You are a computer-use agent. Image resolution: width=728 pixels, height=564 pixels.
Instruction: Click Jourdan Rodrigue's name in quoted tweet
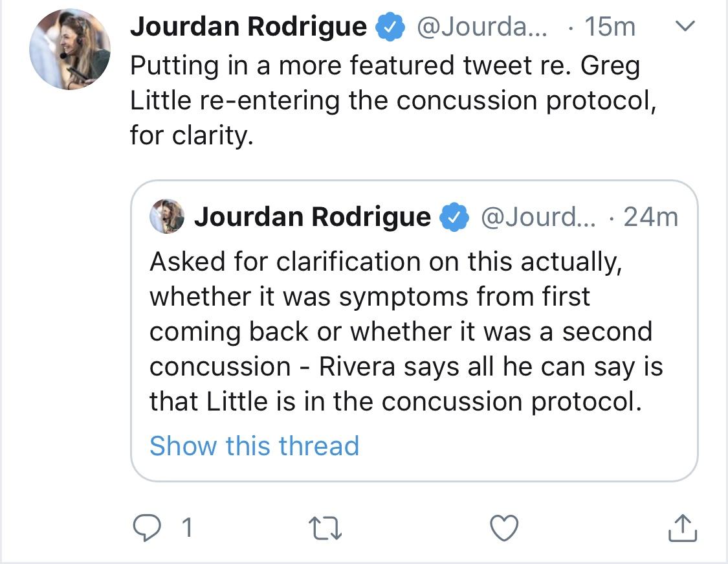(x=313, y=217)
